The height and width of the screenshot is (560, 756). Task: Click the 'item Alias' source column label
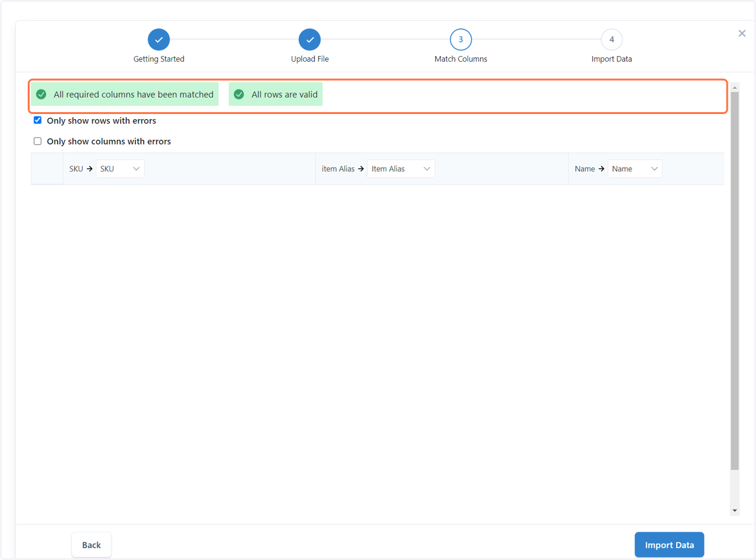[x=338, y=169]
